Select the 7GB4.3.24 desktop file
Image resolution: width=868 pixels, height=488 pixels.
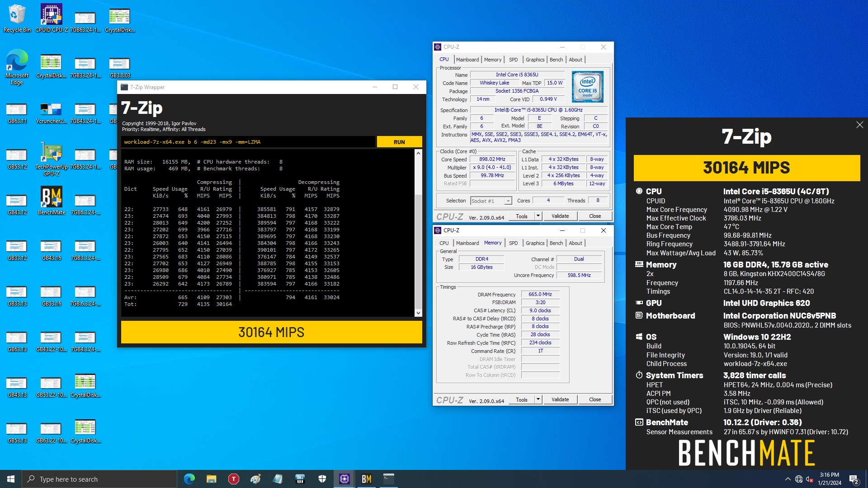pos(85,341)
